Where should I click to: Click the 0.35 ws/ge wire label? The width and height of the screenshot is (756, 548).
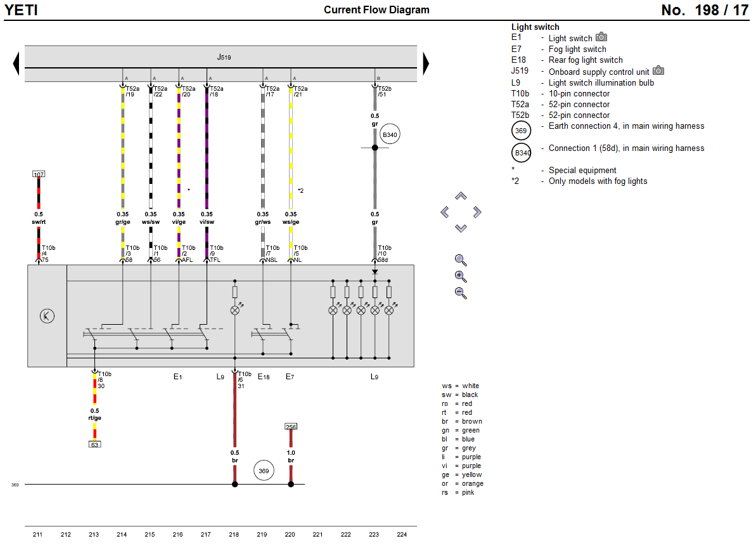tap(291, 218)
